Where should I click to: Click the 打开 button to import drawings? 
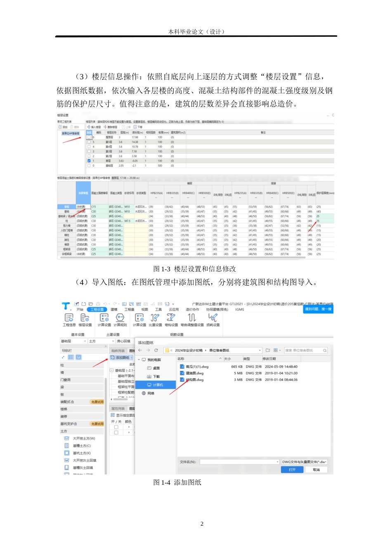coord(292,470)
